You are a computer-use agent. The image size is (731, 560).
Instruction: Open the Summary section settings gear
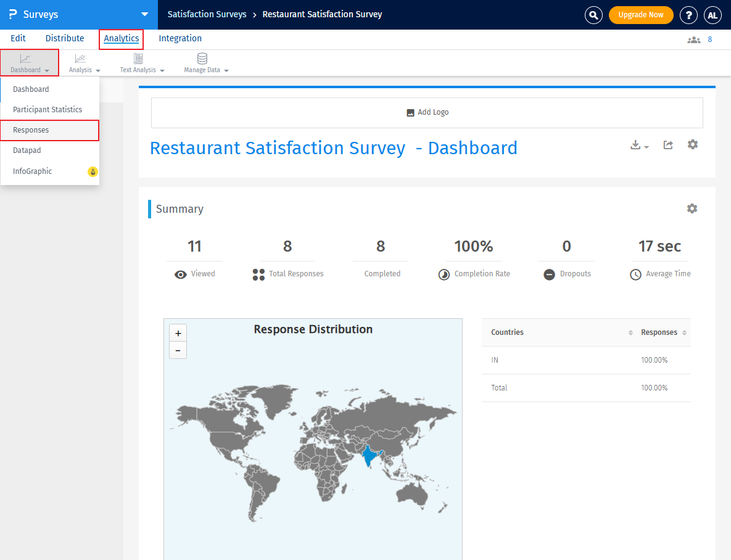coord(692,208)
